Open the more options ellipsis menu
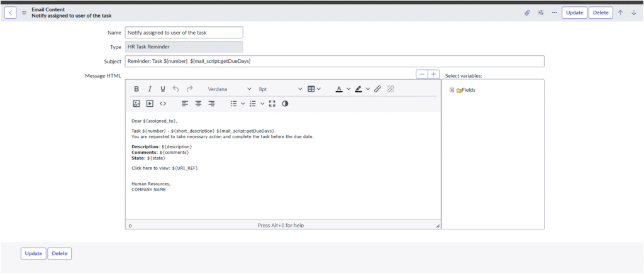644x274 pixels. (554, 13)
